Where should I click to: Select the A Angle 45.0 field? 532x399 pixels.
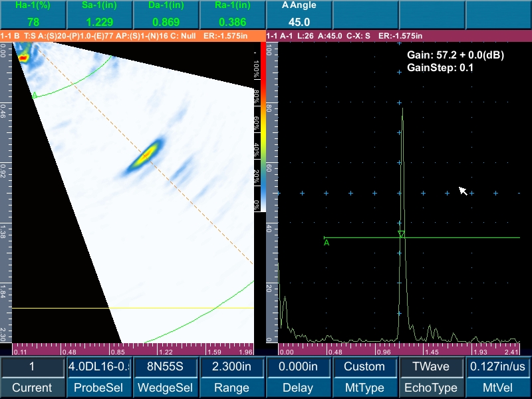click(298, 15)
